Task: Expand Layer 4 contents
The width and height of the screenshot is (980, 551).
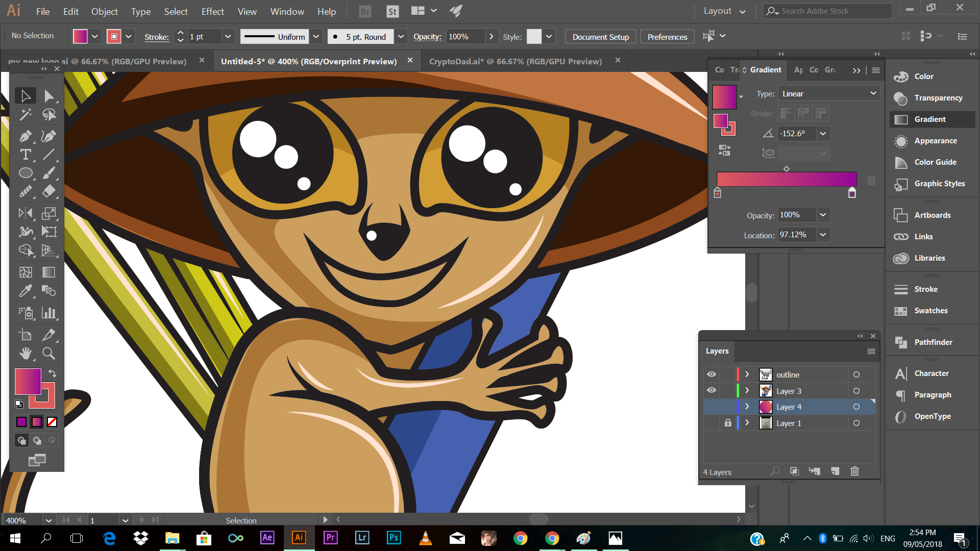Action: click(x=747, y=407)
